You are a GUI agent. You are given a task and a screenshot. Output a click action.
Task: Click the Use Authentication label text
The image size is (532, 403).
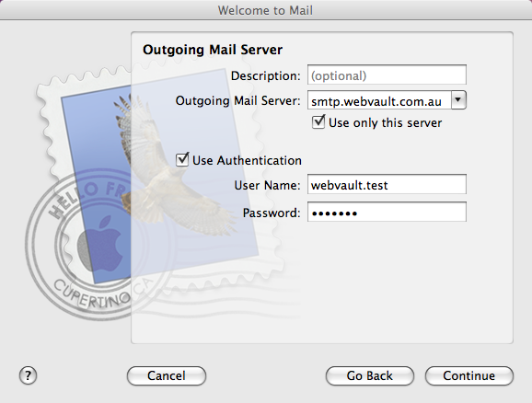tap(247, 160)
